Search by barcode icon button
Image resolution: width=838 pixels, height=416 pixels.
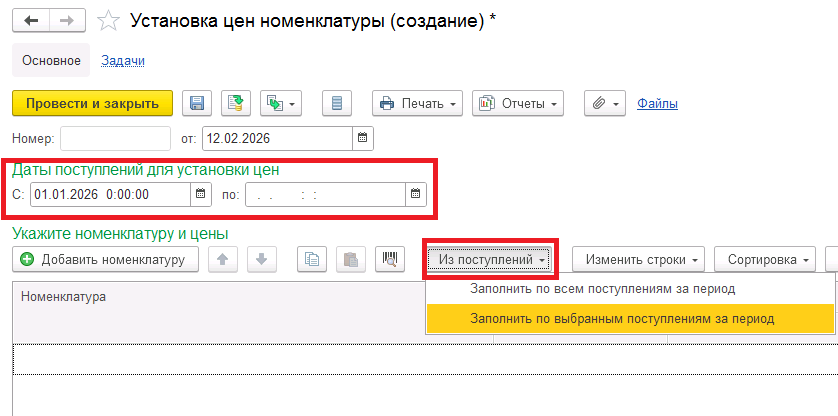(390, 259)
